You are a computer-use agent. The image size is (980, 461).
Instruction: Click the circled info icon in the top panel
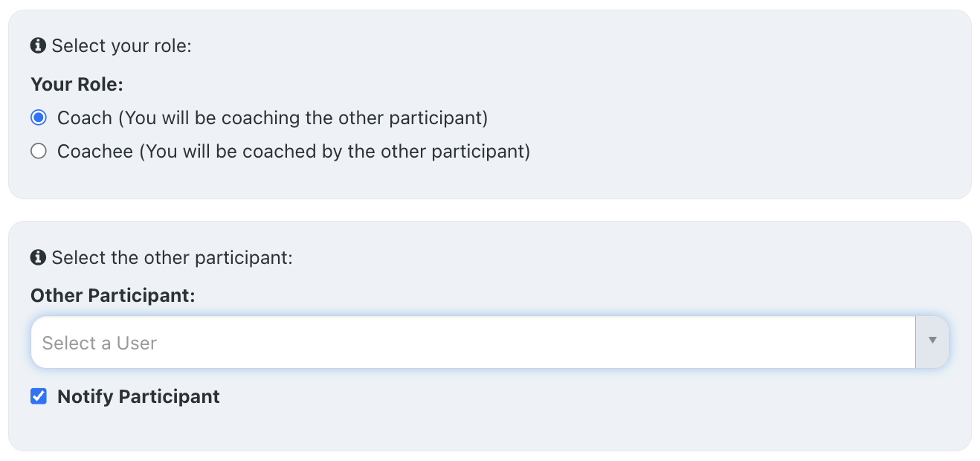click(x=38, y=45)
